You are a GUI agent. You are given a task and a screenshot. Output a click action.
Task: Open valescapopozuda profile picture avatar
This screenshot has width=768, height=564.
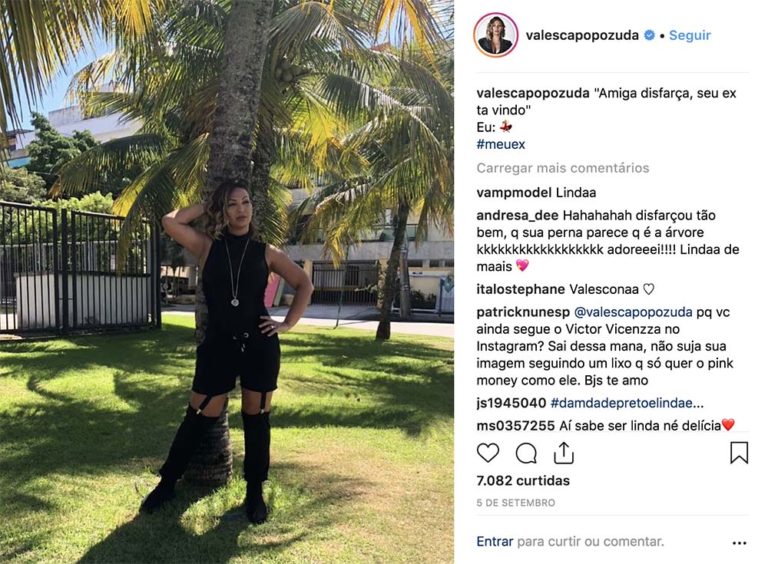(496, 35)
